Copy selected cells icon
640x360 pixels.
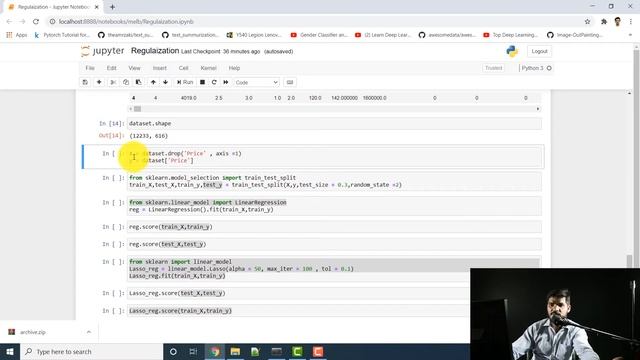click(126, 82)
